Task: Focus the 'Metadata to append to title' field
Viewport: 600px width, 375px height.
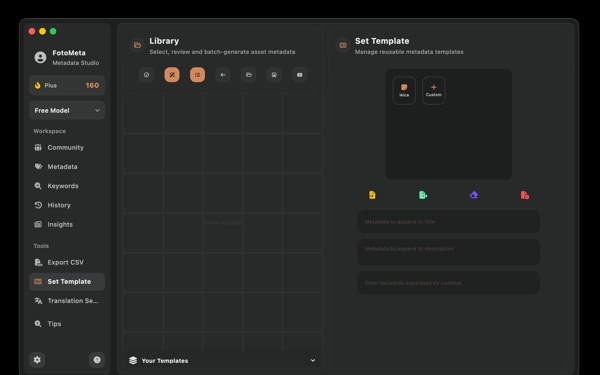Action: click(448, 222)
